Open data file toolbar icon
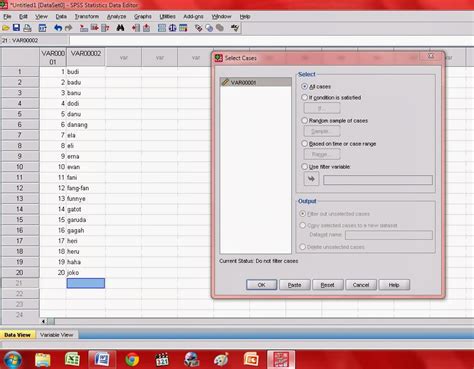The image size is (474, 369). point(6,28)
